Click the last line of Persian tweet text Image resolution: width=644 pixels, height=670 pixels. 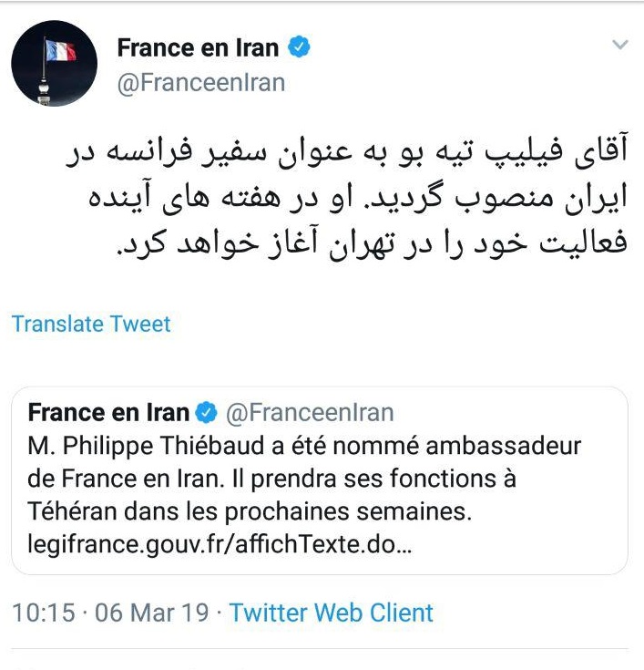coord(373,246)
